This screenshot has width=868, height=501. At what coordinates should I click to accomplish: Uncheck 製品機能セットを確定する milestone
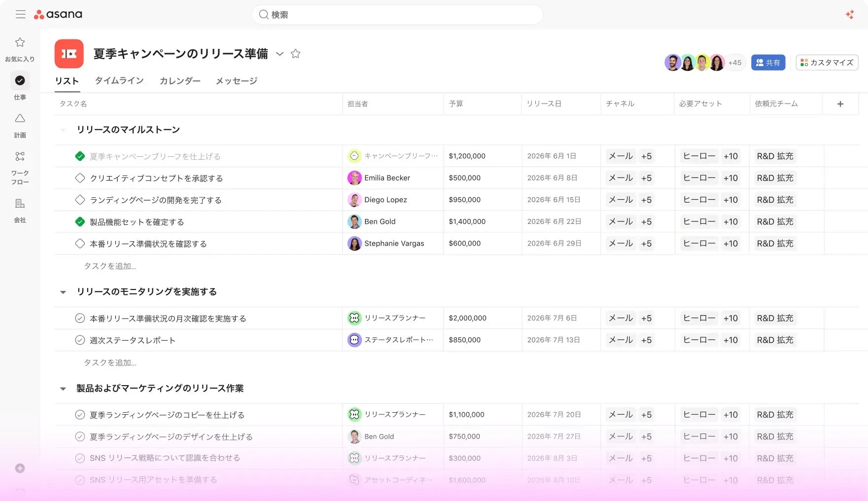click(80, 222)
